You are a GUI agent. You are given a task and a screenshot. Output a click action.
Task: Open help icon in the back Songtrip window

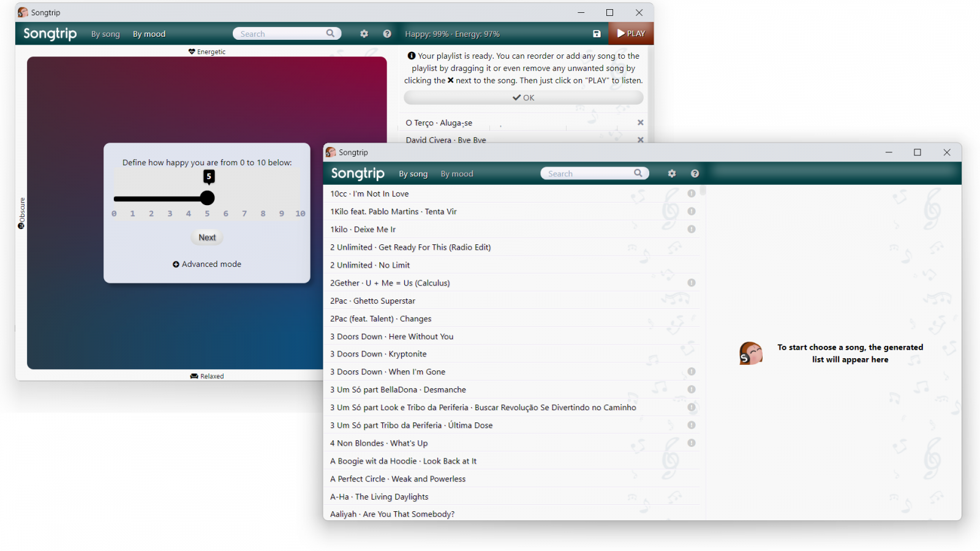387,34
